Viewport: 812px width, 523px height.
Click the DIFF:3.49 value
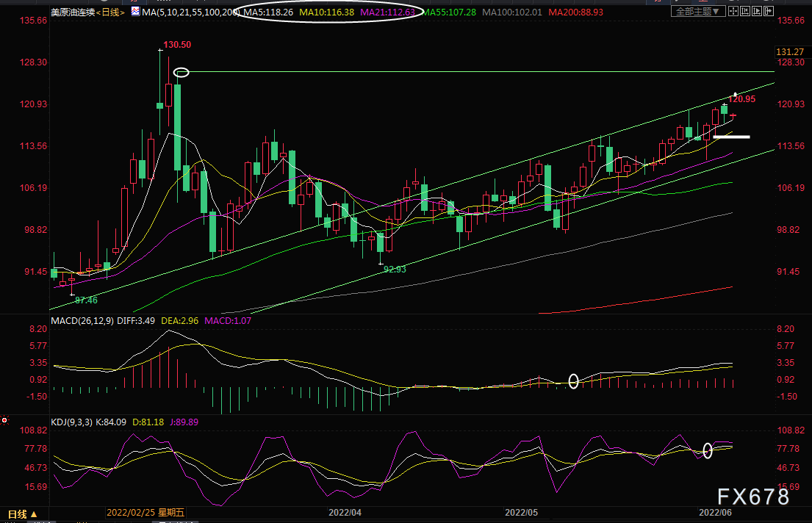pyautogui.click(x=136, y=321)
